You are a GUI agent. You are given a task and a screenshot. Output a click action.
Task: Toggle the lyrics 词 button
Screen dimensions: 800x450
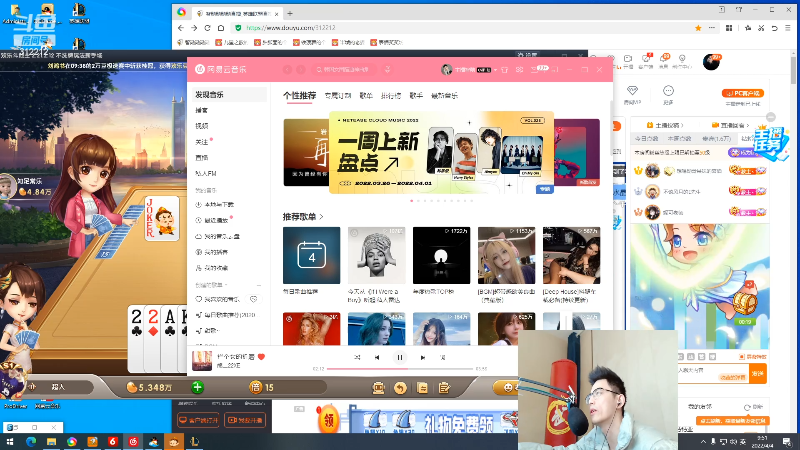pyautogui.click(x=442, y=358)
